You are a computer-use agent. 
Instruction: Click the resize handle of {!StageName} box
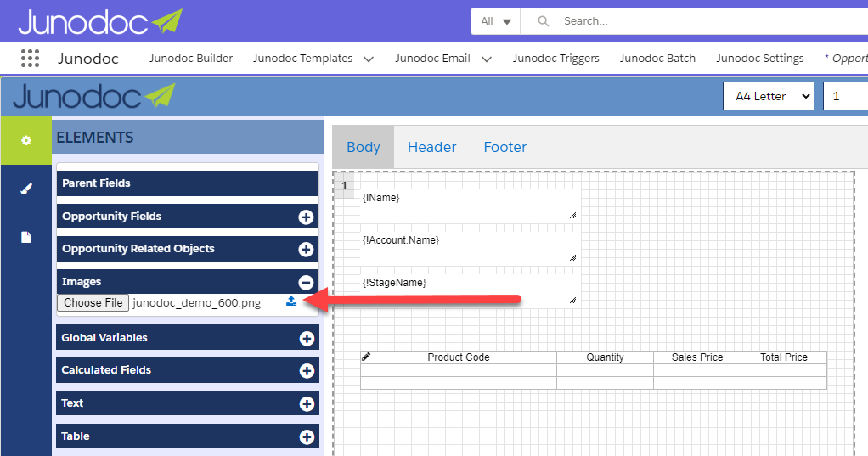pos(572,301)
